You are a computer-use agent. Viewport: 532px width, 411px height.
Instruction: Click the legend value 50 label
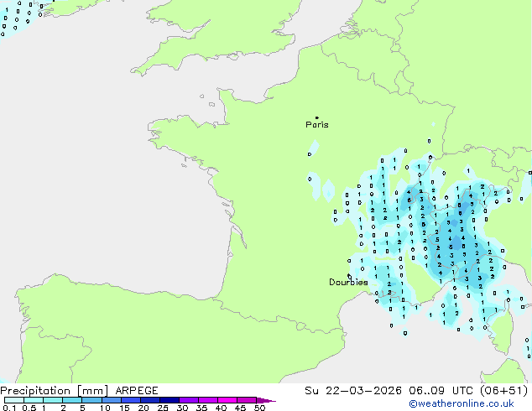pos(259,408)
